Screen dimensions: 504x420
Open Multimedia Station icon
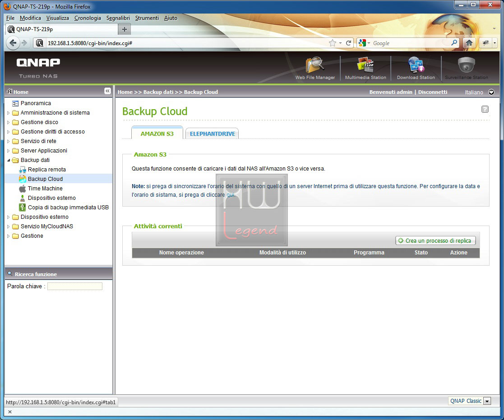tap(365, 65)
